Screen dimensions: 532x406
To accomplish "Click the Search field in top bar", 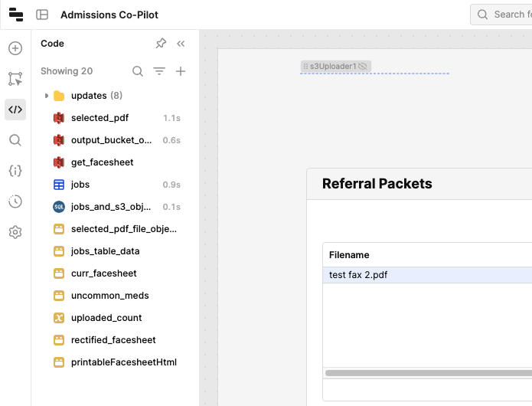I will coord(505,15).
